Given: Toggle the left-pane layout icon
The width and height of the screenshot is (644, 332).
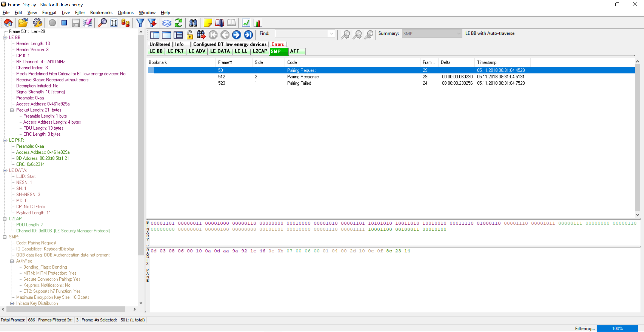Looking at the screenshot, I should [x=155, y=35].
